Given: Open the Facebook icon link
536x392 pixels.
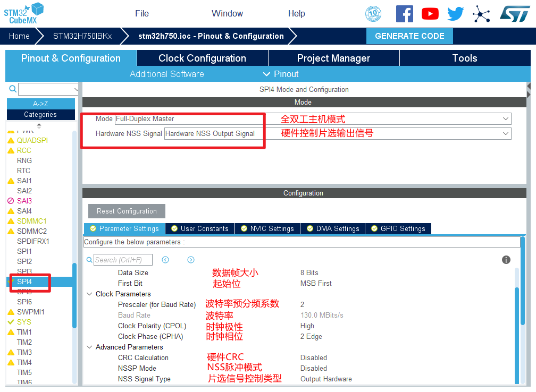Looking at the screenshot, I should click(x=404, y=14).
